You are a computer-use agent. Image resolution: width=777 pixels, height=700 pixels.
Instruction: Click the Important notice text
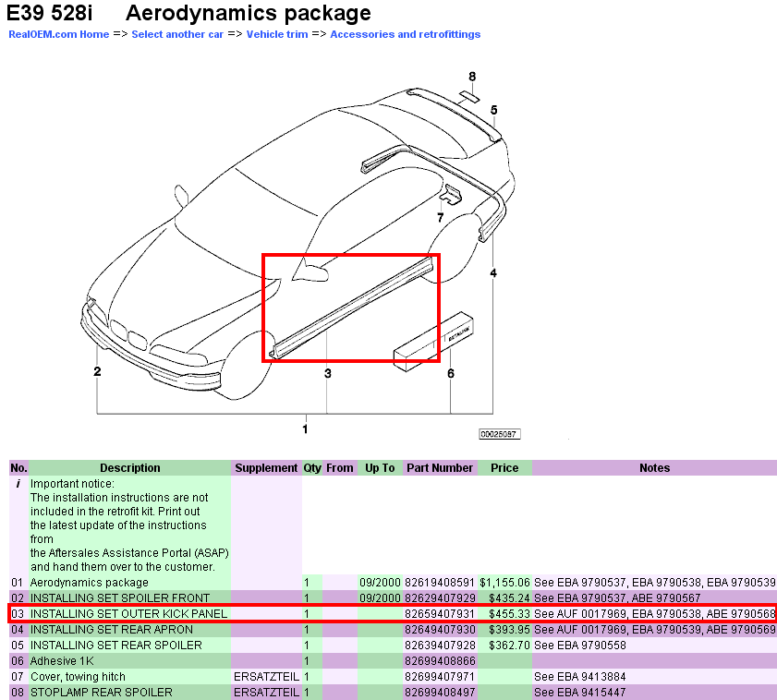(x=129, y=525)
